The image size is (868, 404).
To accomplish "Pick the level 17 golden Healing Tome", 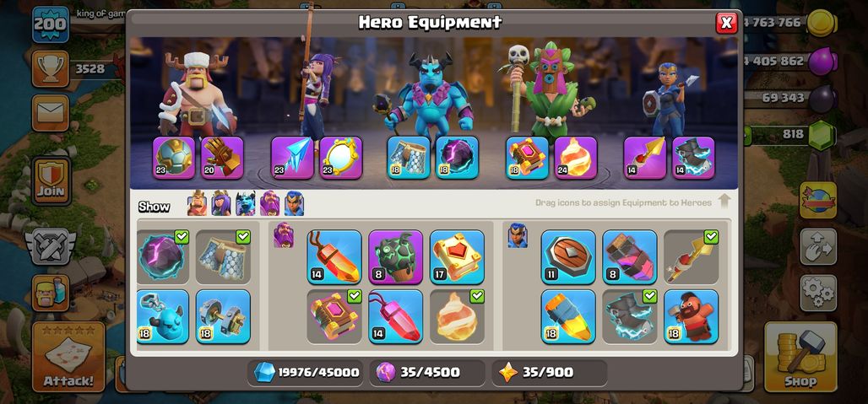I will click(x=457, y=257).
